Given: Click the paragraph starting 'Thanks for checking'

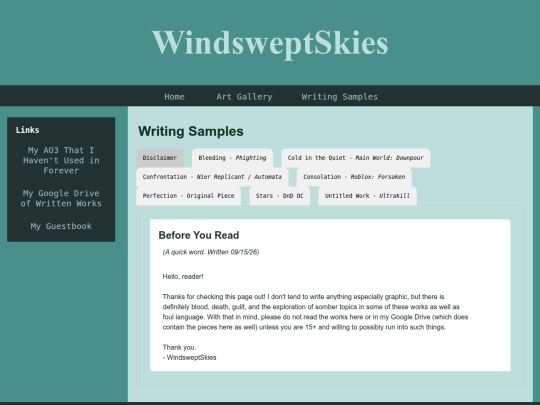Looking at the screenshot, I should pos(315,312).
